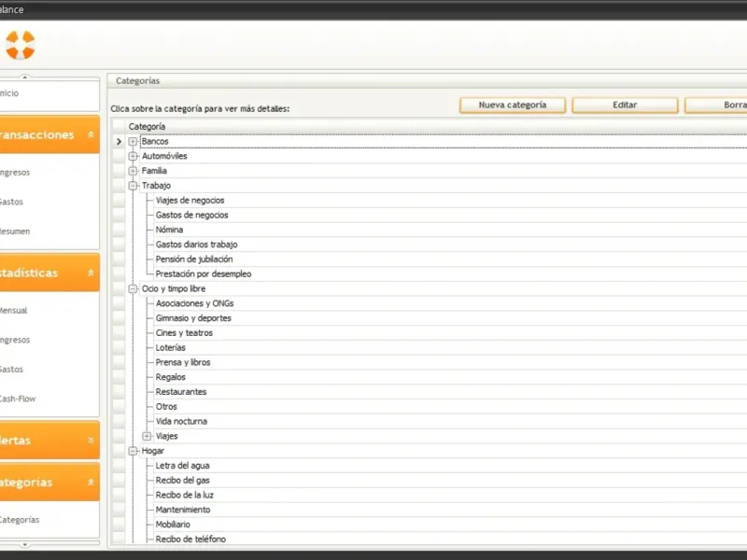The height and width of the screenshot is (560, 747).
Task: Expand the Bancos category node
Action: click(x=133, y=142)
